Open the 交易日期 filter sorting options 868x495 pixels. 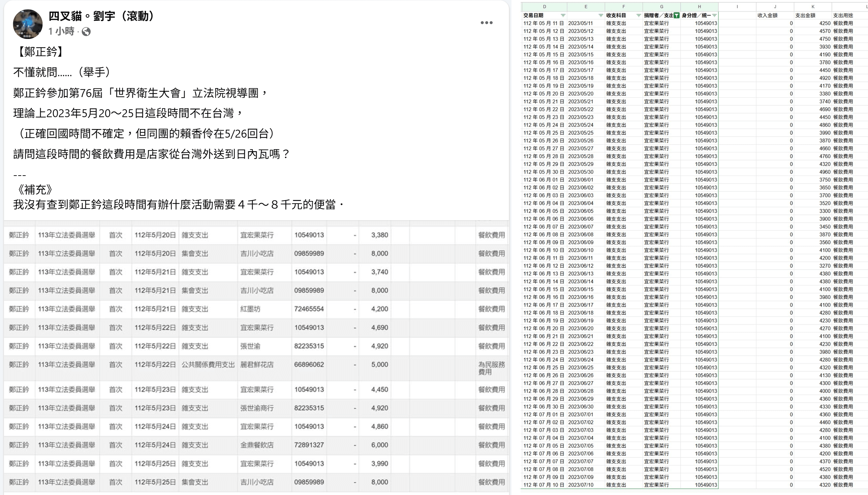[563, 15]
